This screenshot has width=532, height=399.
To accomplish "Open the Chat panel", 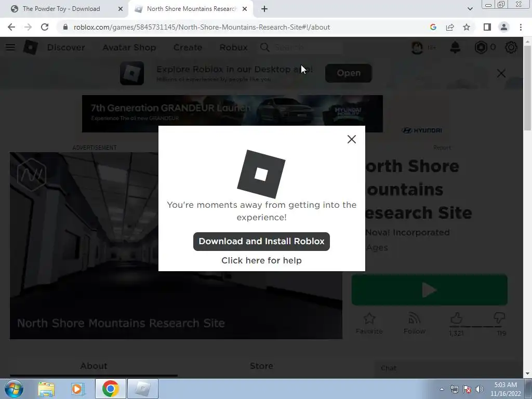I will 448,368.
